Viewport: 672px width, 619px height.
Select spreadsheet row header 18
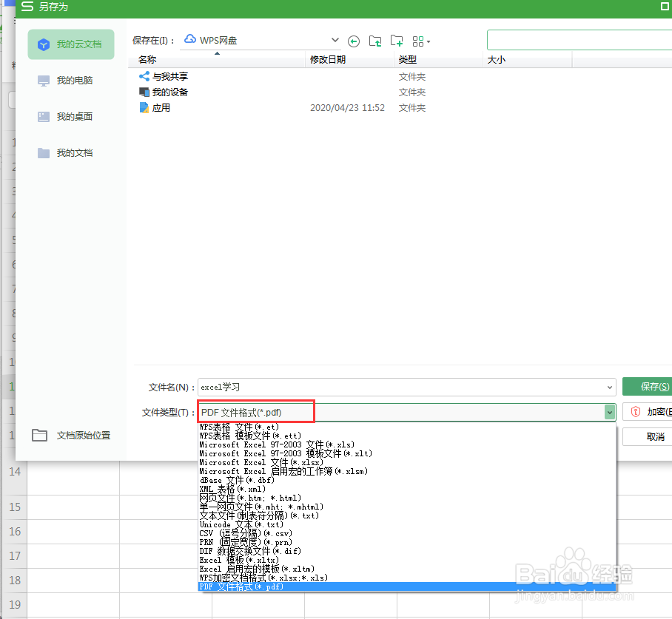15,581
